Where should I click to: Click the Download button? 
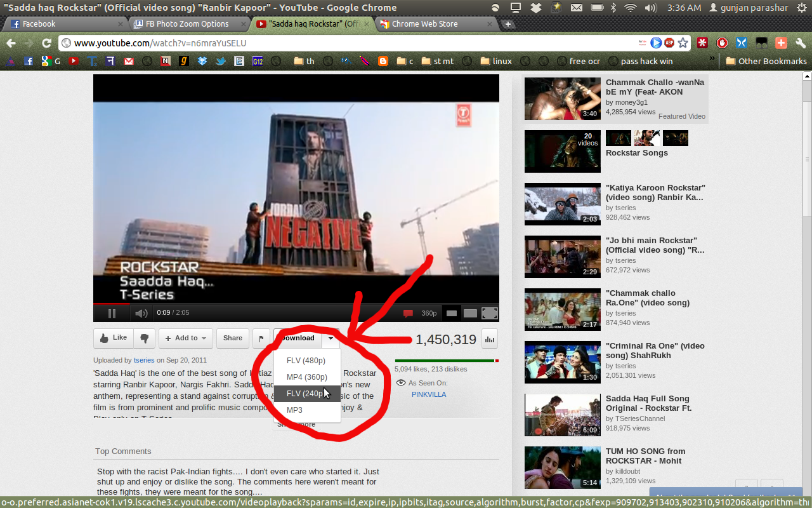click(x=298, y=338)
